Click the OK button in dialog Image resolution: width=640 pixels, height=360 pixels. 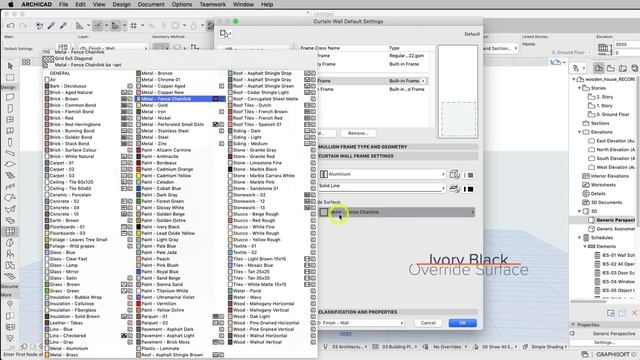pyautogui.click(x=462, y=323)
